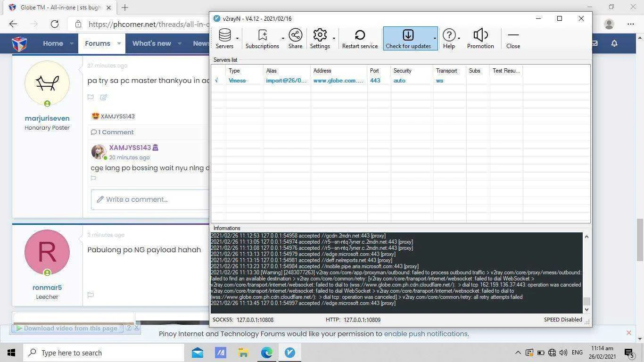
Task: Click ronmar5's R avatar
Action: coord(47,252)
